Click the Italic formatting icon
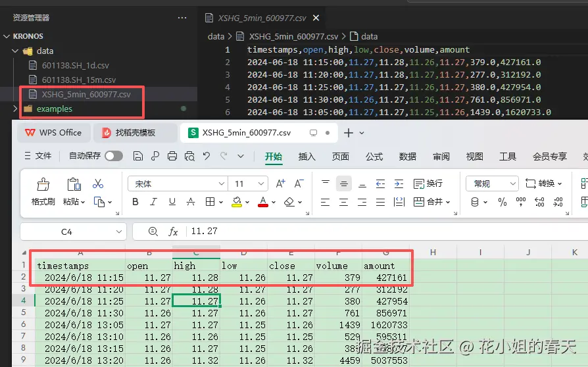The width and height of the screenshot is (588, 367). click(154, 202)
